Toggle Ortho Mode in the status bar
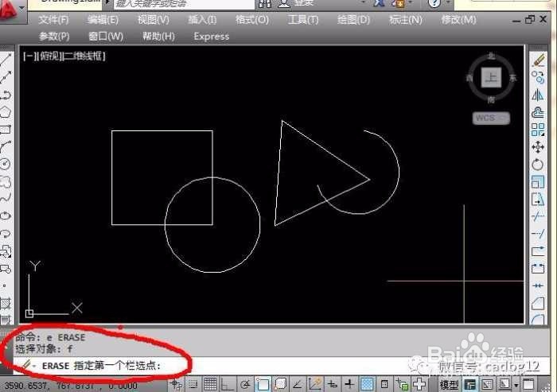This screenshot has width=557, height=392. point(227,384)
